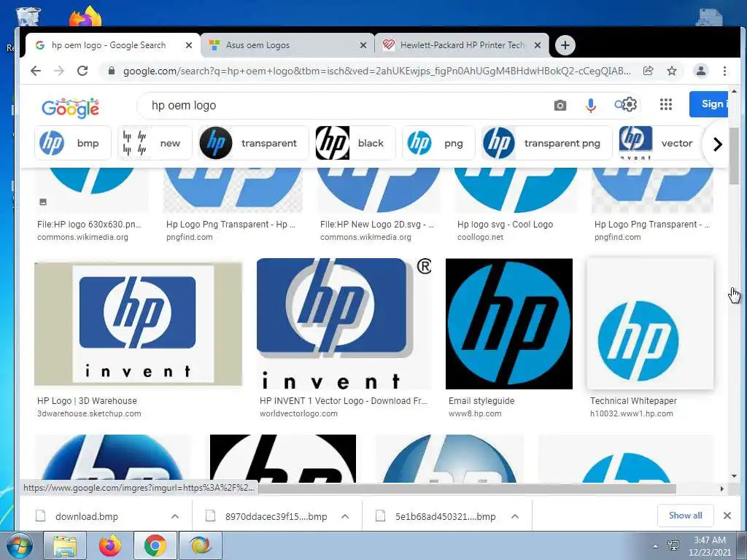Close the Hewlett-Packard HP Printer tab

pyautogui.click(x=538, y=45)
